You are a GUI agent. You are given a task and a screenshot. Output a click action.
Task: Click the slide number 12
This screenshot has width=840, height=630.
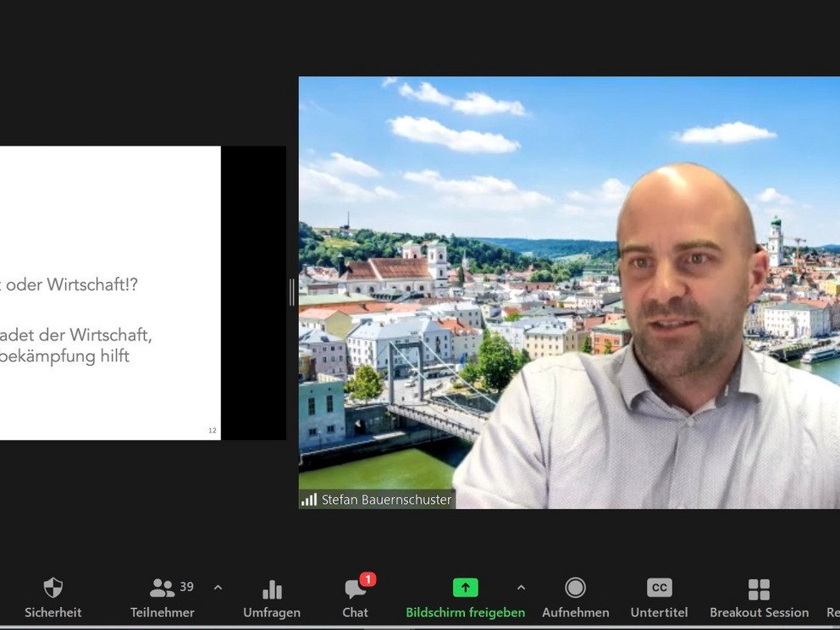pos(213,430)
